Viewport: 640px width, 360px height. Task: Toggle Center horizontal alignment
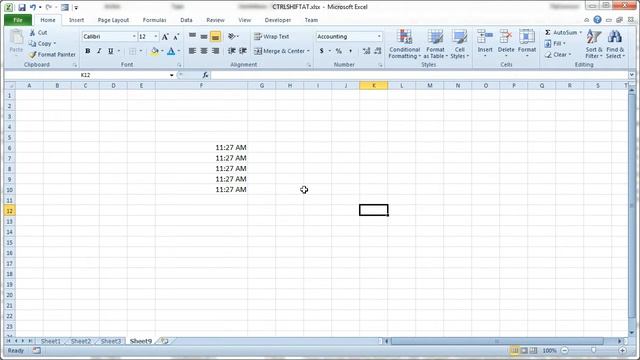[204, 51]
